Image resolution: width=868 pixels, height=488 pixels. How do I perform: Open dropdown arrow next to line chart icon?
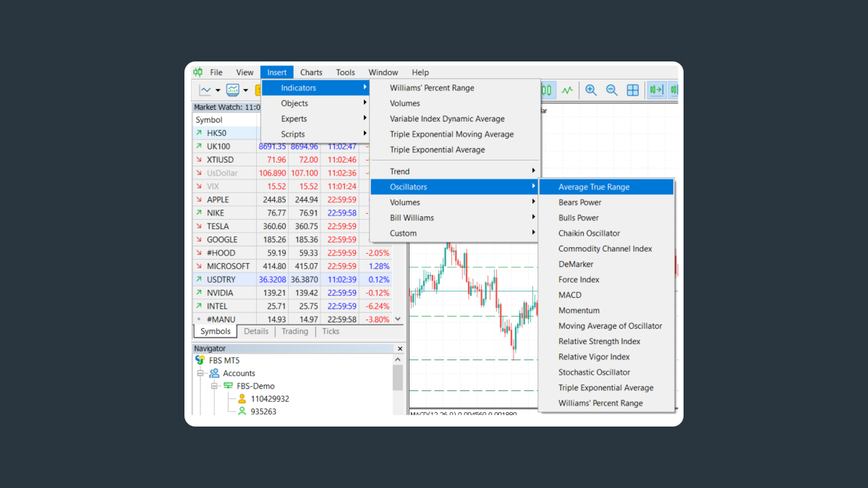tap(218, 91)
